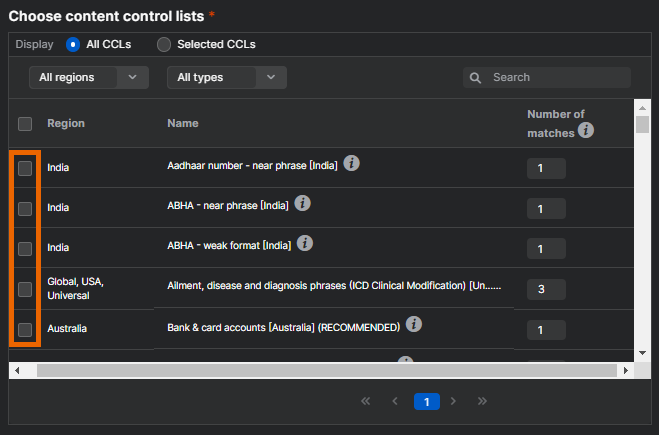Viewport: 659px width, 435px height.
Task: Expand the All types dropdown
Action: tap(226, 77)
